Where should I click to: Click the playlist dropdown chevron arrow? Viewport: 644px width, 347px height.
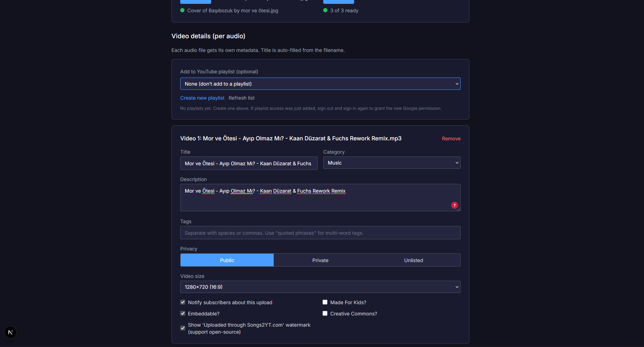pos(457,84)
